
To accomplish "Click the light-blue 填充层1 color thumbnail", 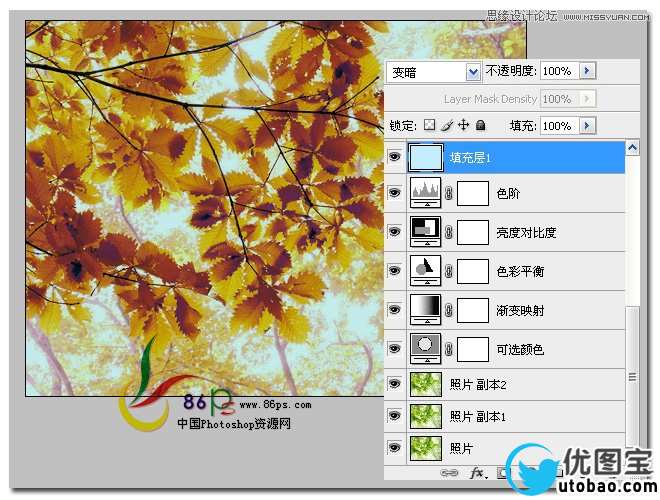I will [x=426, y=157].
